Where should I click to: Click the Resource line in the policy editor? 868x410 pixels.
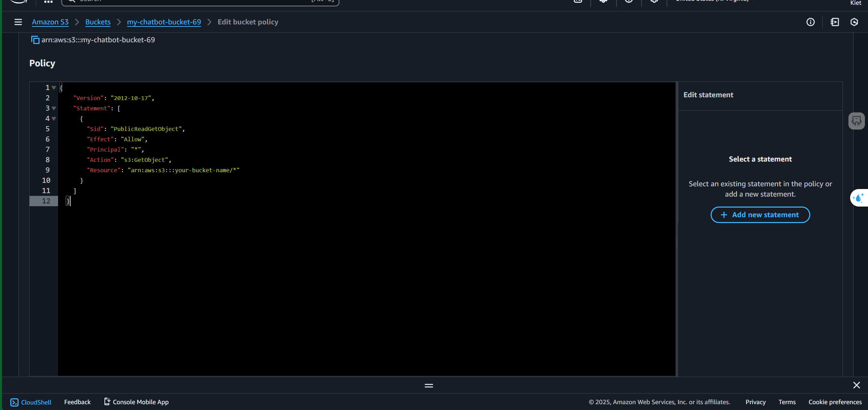click(x=163, y=170)
